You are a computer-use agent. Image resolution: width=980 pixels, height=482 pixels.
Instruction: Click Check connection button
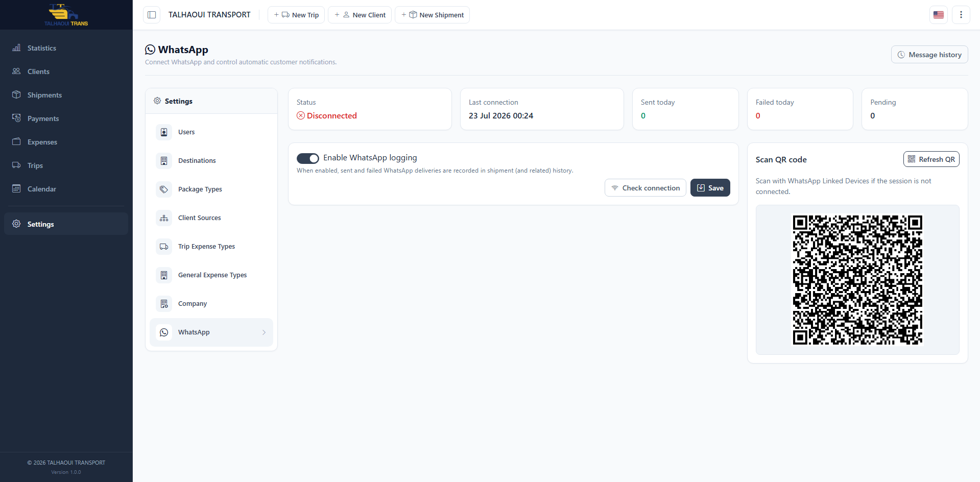(646, 188)
